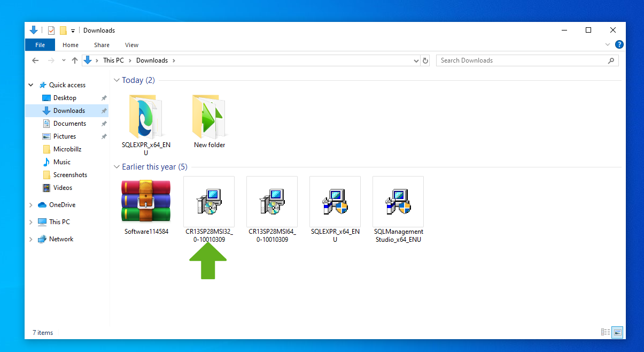Screen dimensions: 644x352
Task: Open the address bar history dropdown
Action: 416,60
